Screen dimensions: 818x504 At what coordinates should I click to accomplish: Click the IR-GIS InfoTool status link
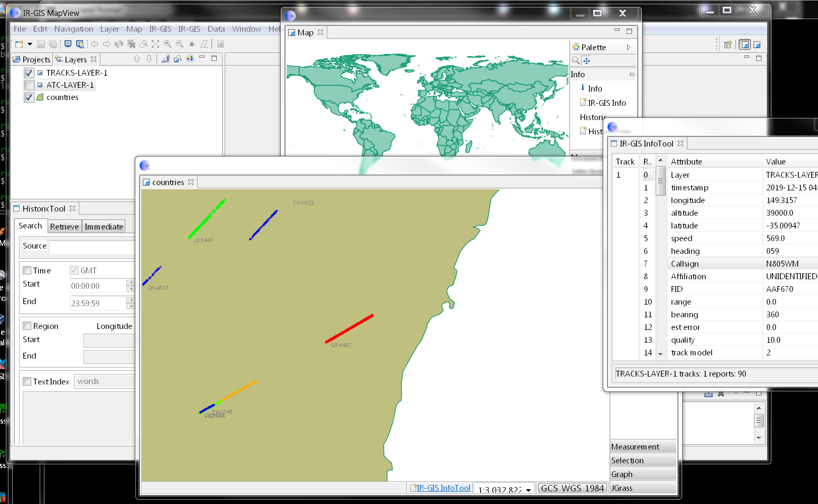click(443, 488)
